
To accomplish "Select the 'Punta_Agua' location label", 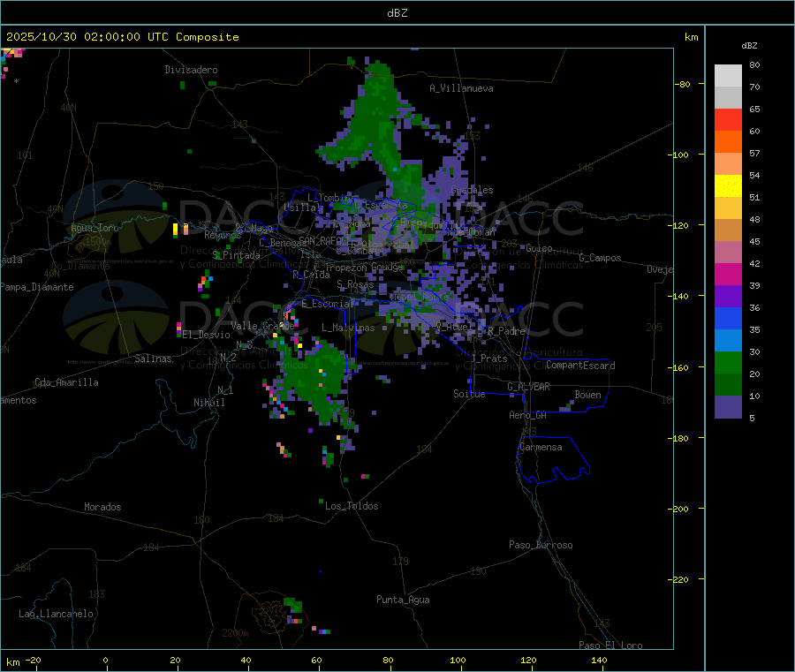I will click(x=403, y=600).
